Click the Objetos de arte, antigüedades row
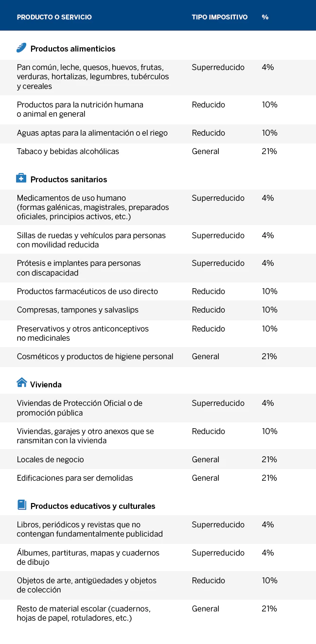 pyautogui.click(x=158, y=585)
